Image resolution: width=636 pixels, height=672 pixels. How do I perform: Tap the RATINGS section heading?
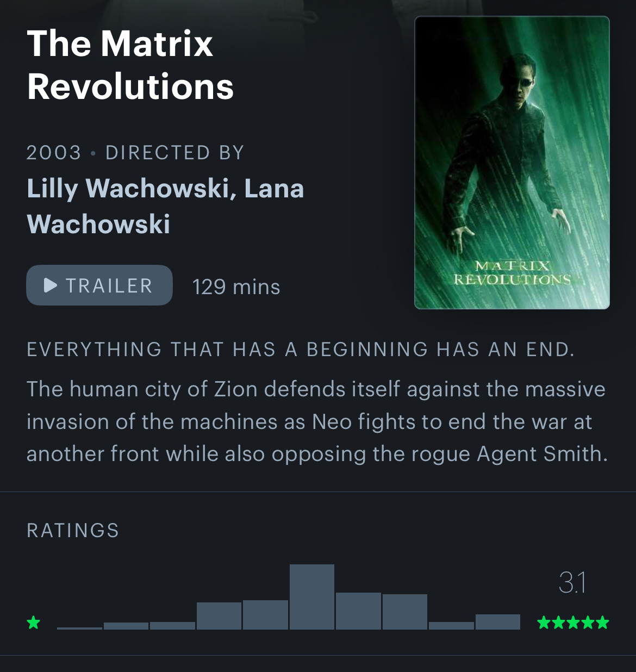pos(73,531)
